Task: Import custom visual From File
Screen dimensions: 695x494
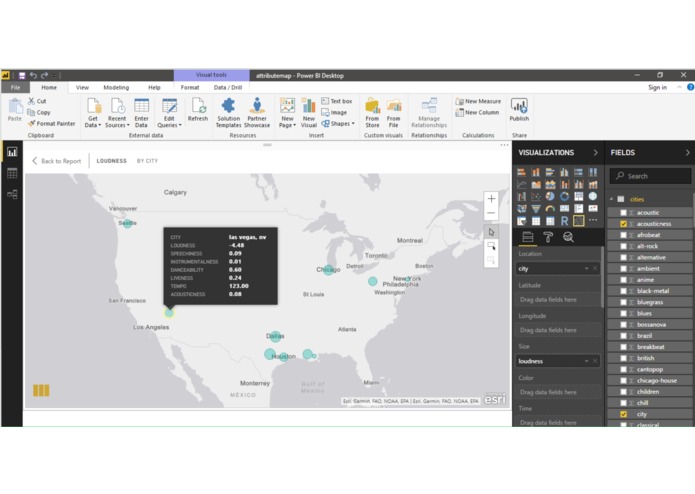Action: 394,113
